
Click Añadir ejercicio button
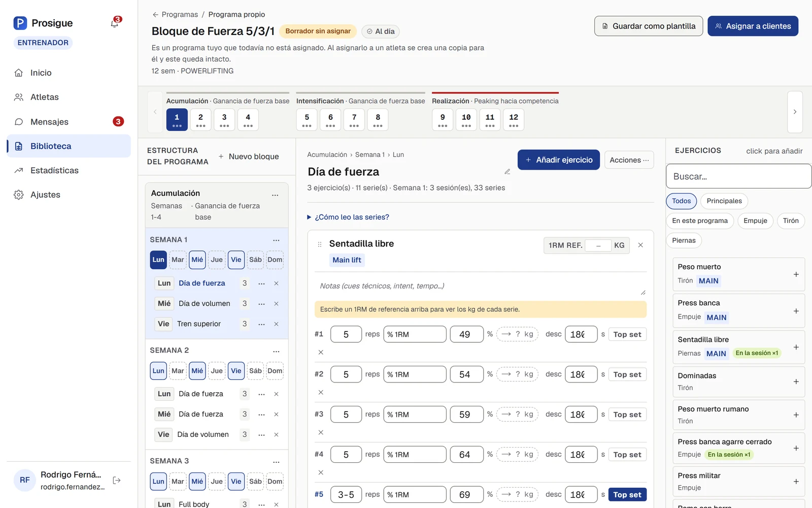[559, 160]
